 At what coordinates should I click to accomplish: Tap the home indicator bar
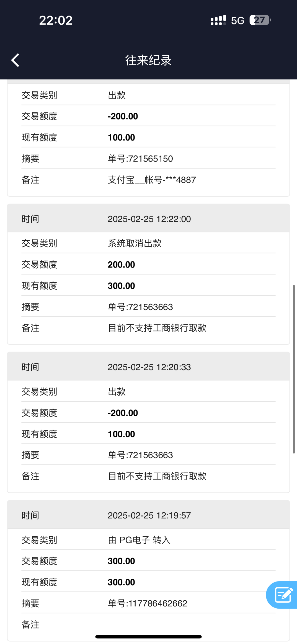pos(148,636)
